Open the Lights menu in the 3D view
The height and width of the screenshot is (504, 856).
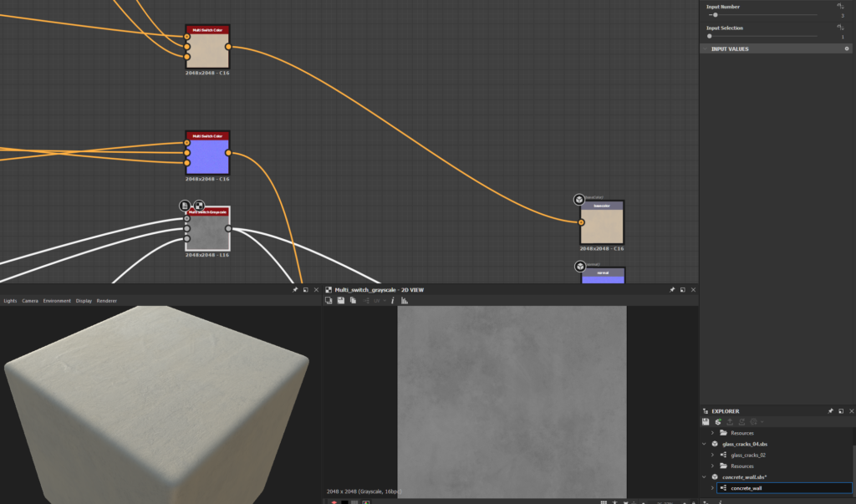click(x=10, y=301)
